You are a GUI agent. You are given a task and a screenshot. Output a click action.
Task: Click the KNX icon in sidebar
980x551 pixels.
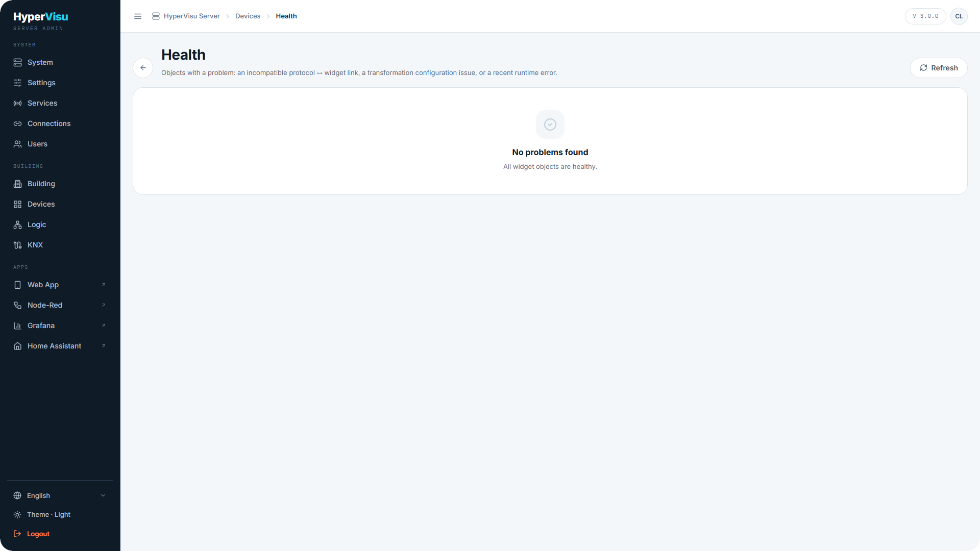[17, 245]
